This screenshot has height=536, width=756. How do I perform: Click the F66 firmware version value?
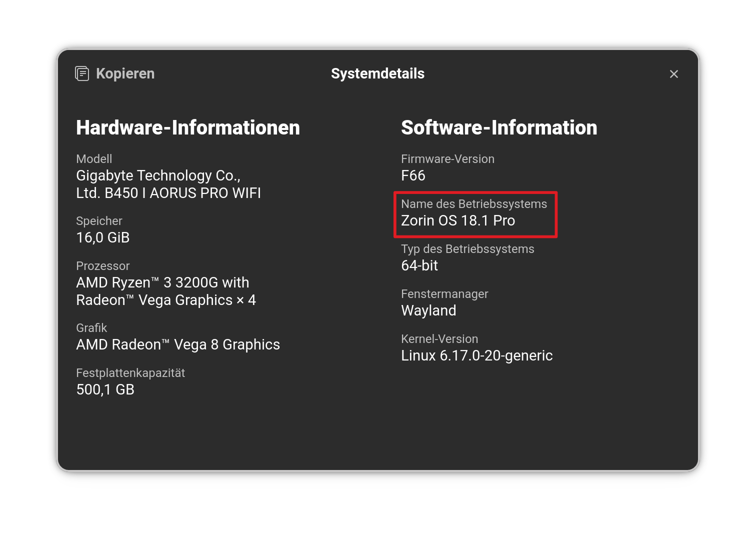pyautogui.click(x=413, y=175)
